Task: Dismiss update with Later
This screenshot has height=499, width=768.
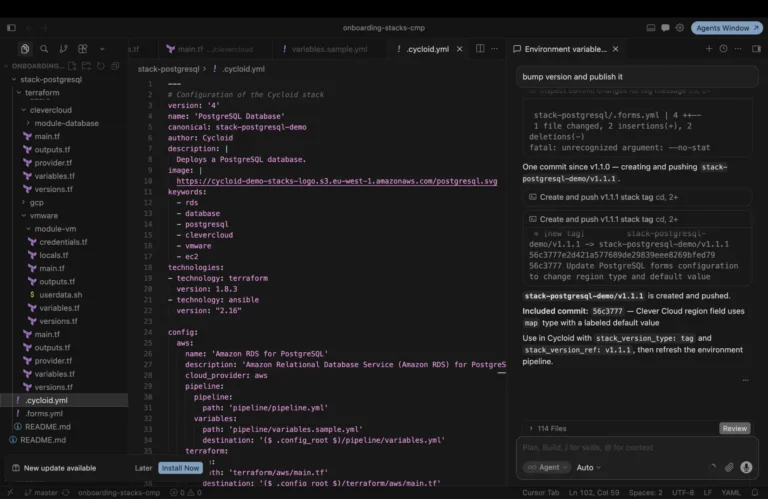Action: coord(144,468)
